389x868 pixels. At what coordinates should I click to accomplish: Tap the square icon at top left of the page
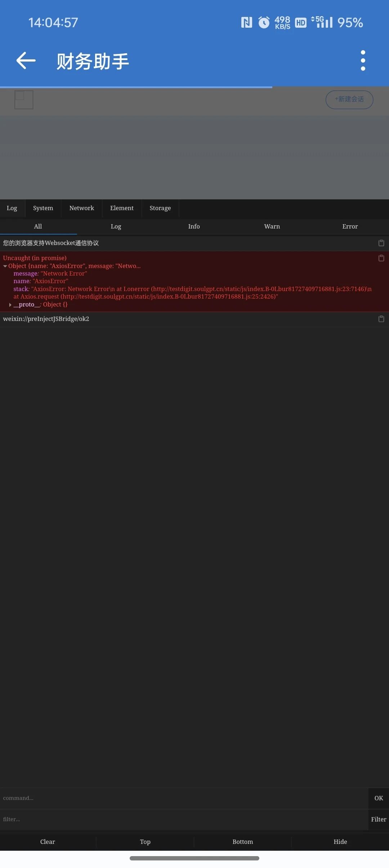24,100
